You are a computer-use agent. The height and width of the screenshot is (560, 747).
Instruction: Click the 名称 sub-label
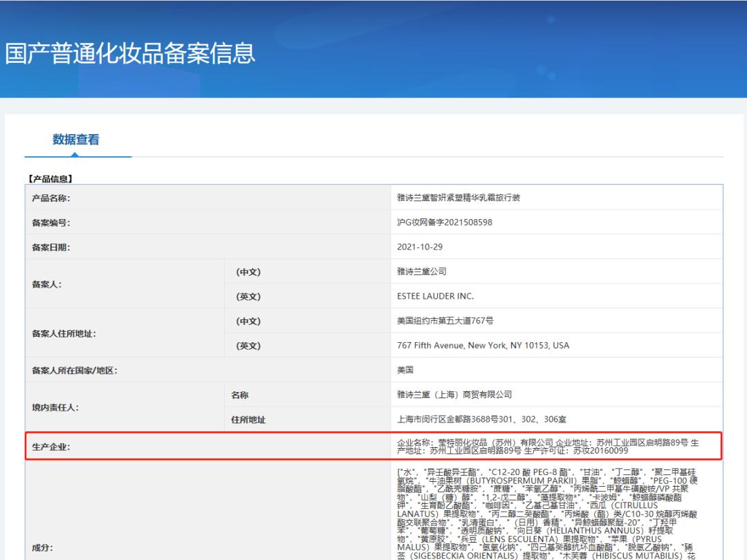(239, 395)
